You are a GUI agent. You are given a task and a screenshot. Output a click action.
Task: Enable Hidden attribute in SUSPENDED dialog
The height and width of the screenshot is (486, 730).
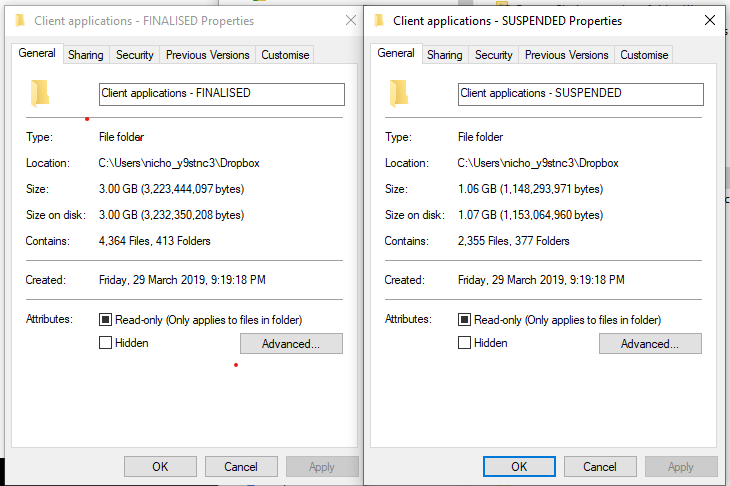(x=464, y=343)
